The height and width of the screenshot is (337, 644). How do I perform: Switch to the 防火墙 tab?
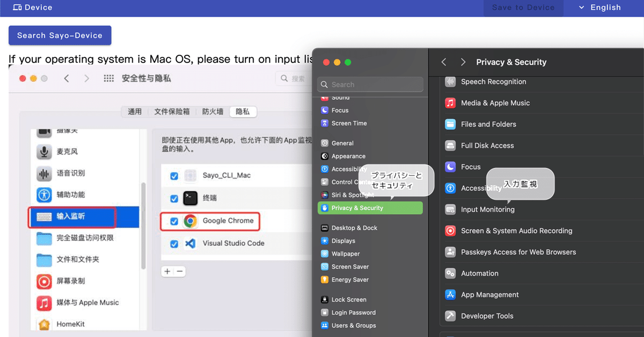213,112
